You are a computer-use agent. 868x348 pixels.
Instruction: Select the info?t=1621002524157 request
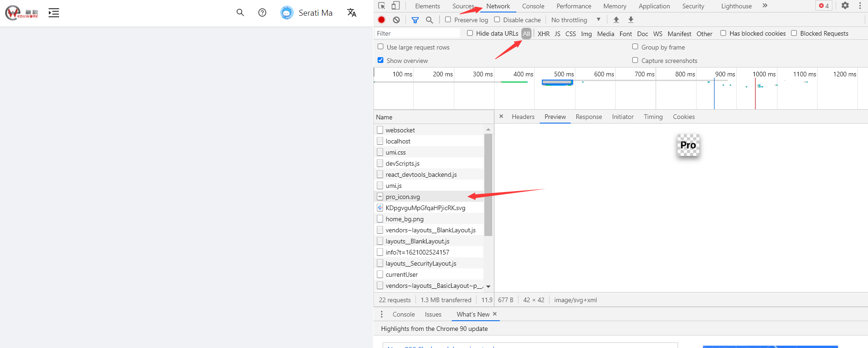point(429,252)
